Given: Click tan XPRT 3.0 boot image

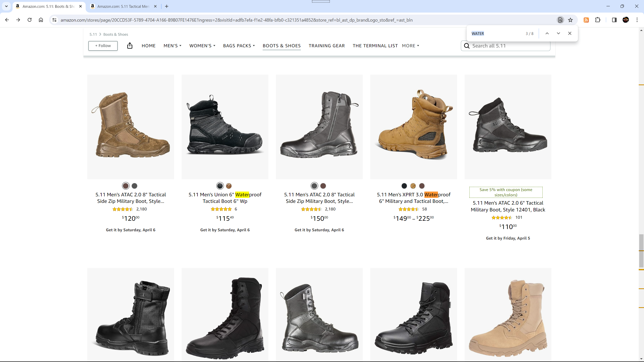Looking at the screenshot, I should (414, 127).
